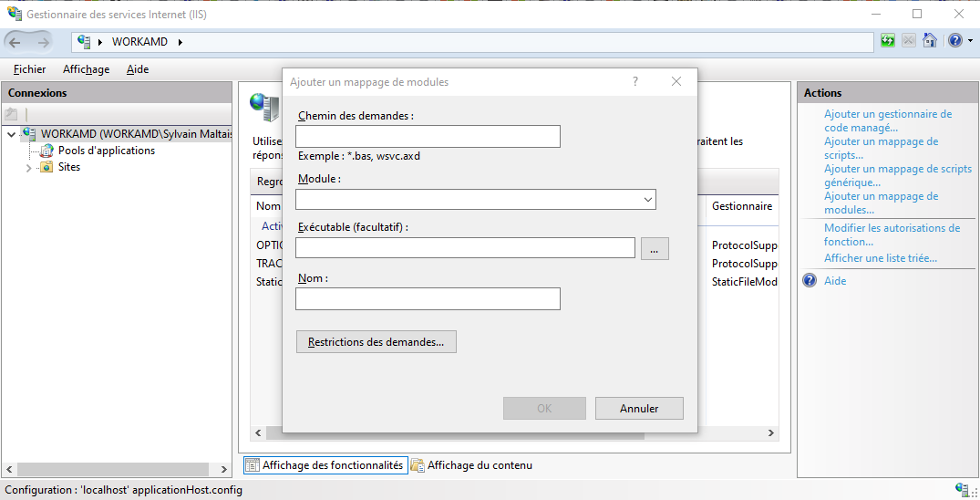This screenshot has height=500, width=980.
Task: Switch to Affichage du contenu tab
Action: [472, 465]
